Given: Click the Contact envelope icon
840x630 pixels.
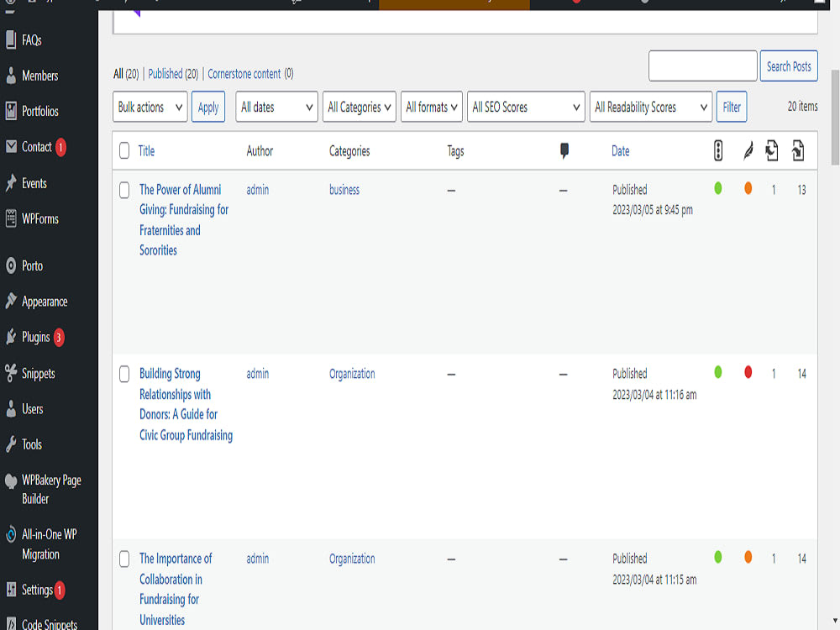Looking at the screenshot, I should tap(11, 146).
